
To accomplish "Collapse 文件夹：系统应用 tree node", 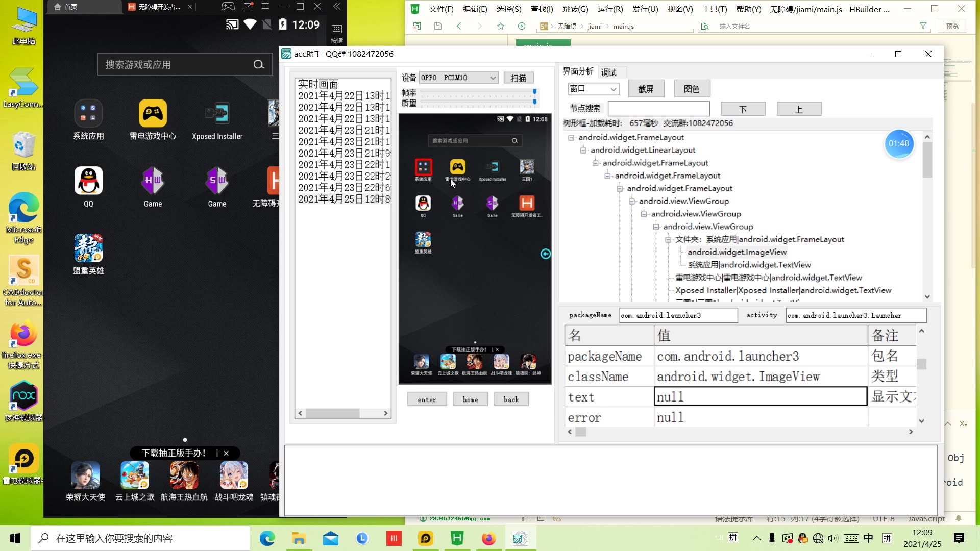I will (x=668, y=239).
